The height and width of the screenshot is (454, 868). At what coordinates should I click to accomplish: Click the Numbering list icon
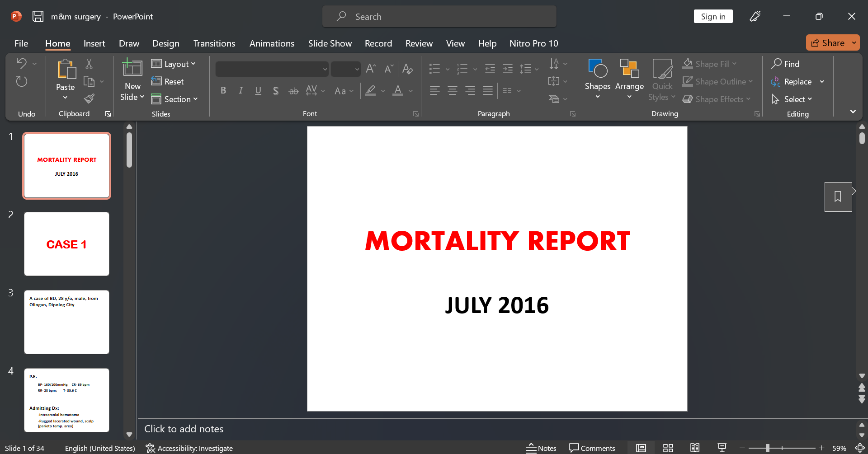point(462,69)
